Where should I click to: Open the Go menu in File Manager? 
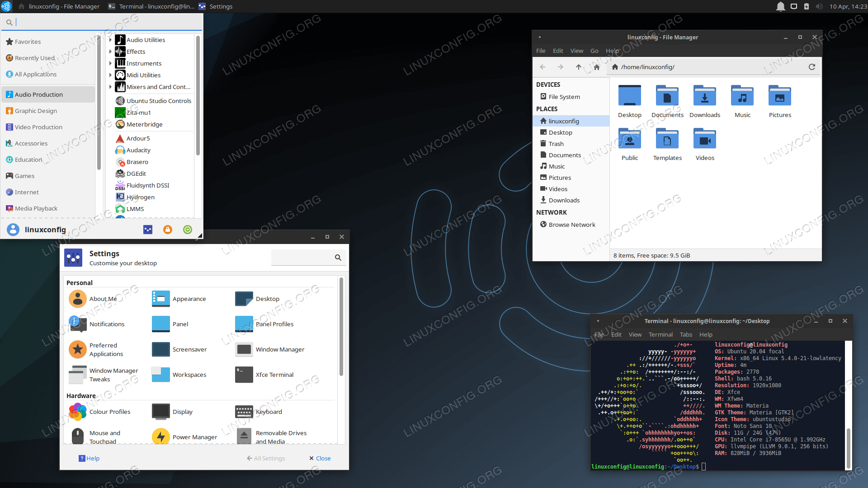594,51
